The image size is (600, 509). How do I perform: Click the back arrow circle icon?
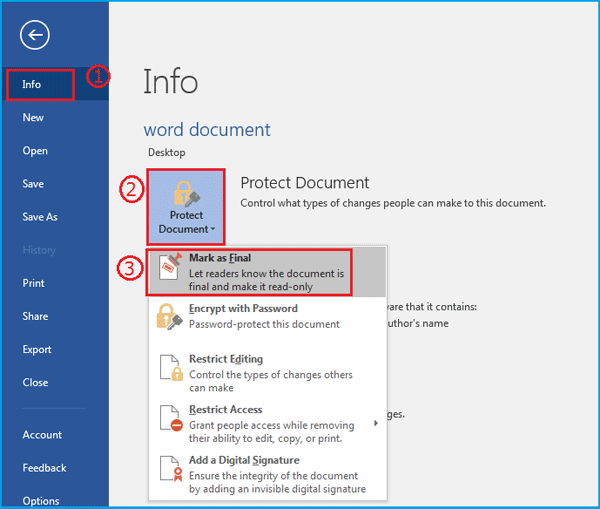click(35, 35)
